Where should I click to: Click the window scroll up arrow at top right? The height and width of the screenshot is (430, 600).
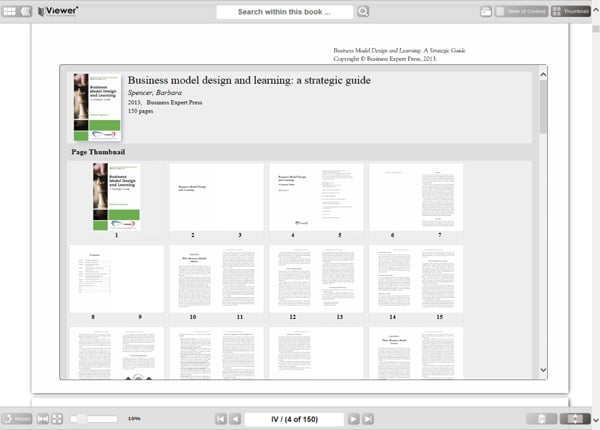click(x=596, y=10)
